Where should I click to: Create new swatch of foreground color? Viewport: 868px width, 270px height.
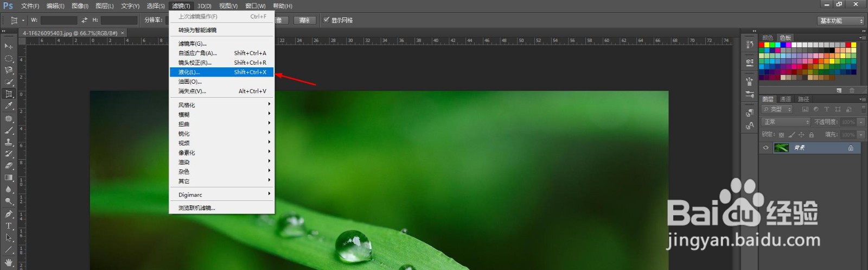839,90
